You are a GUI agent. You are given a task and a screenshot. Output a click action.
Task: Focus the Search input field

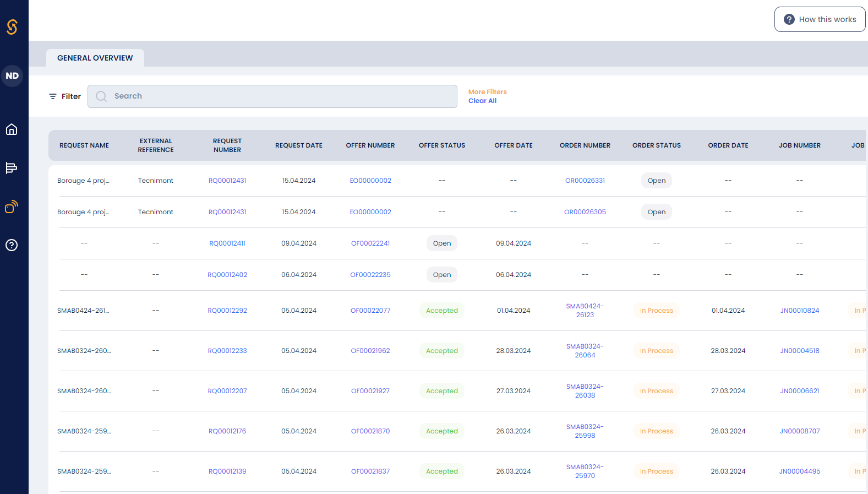[272, 96]
